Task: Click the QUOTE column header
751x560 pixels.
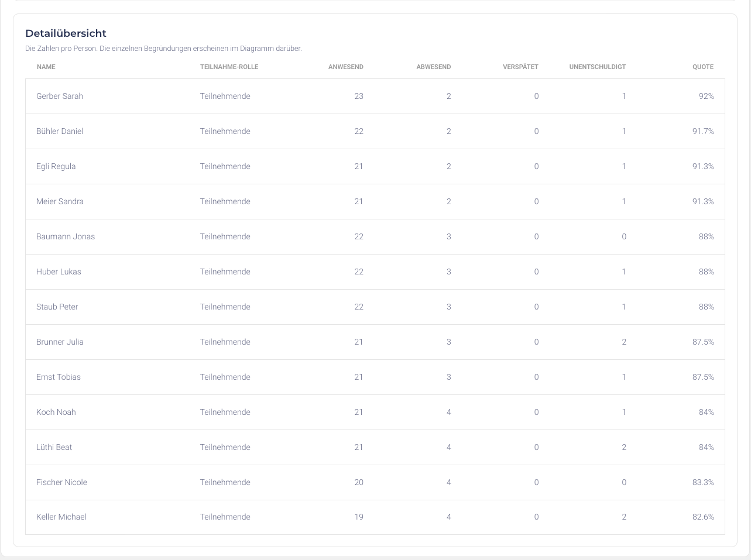Action: [x=703, y=67]
